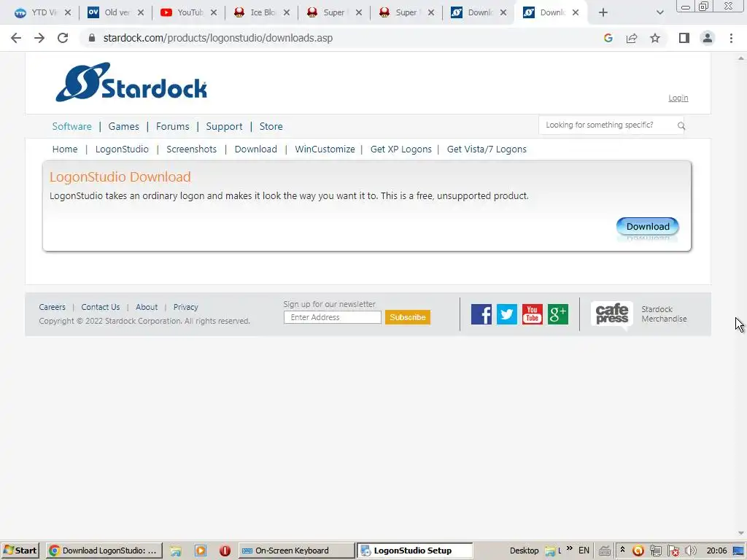Click the search magnifier icon

pos(681,125)
